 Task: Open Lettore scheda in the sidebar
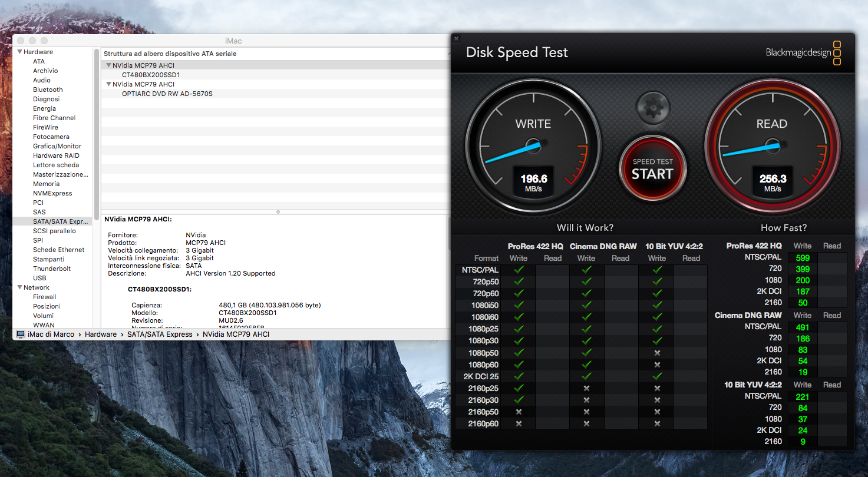[x=56, y=165]
